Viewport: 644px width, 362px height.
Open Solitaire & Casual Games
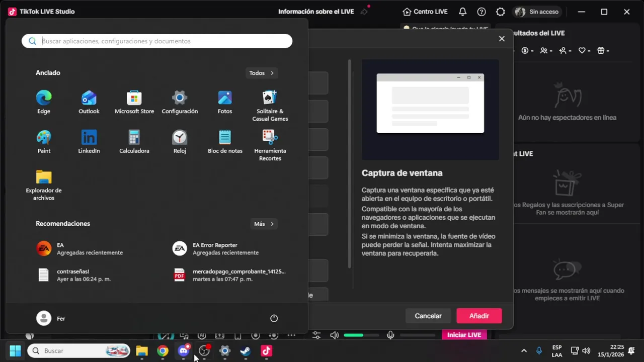click(x=270, y=106)
